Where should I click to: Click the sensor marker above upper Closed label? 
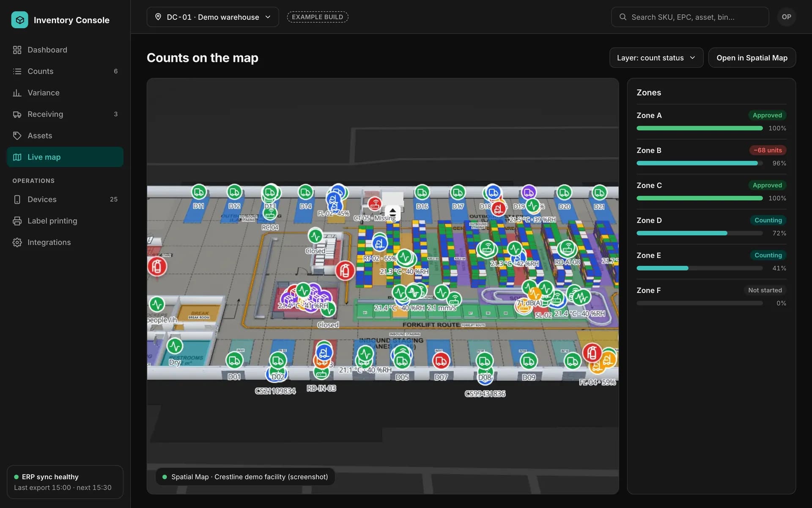click(x=315, y=236)
